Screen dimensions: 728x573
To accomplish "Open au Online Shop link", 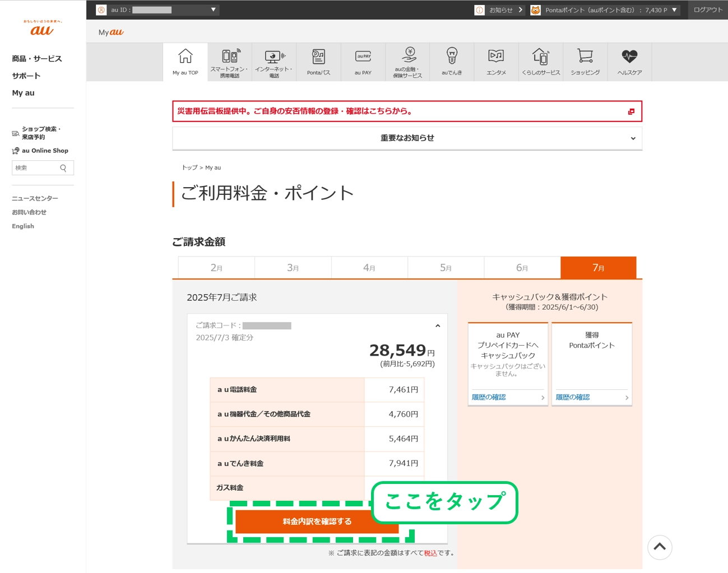I will pos(40,151).
